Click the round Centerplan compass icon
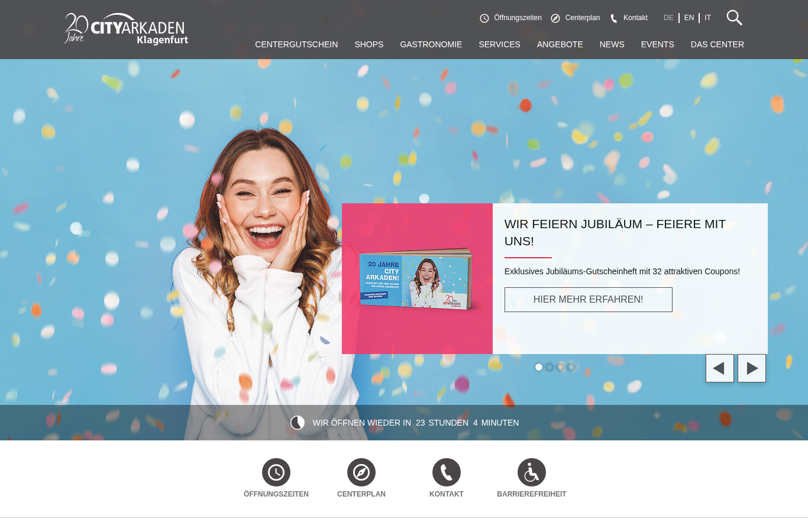The height and width of the screenshot is (532, 808). click(361, 472)
